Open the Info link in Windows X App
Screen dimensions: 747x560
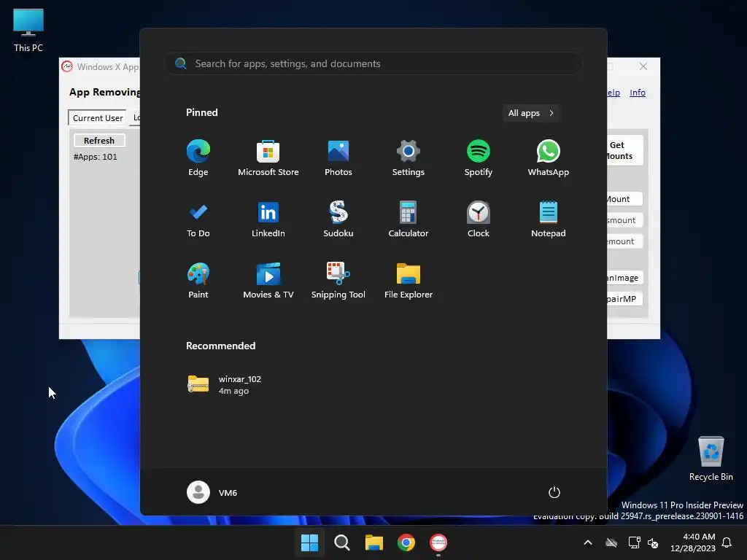click(638, 93)
